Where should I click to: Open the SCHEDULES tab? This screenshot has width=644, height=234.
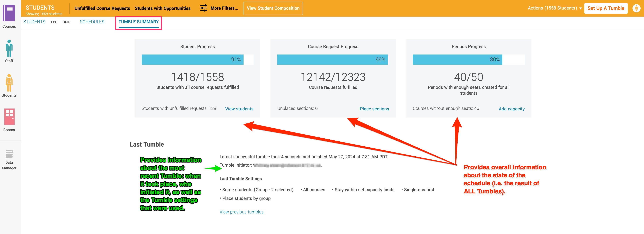92,22
